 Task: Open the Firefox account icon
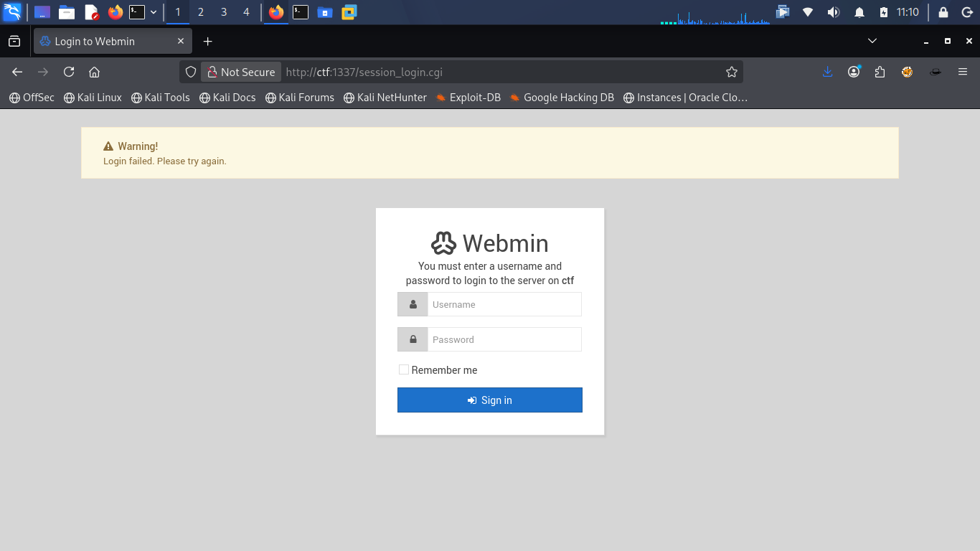(854, 72)
